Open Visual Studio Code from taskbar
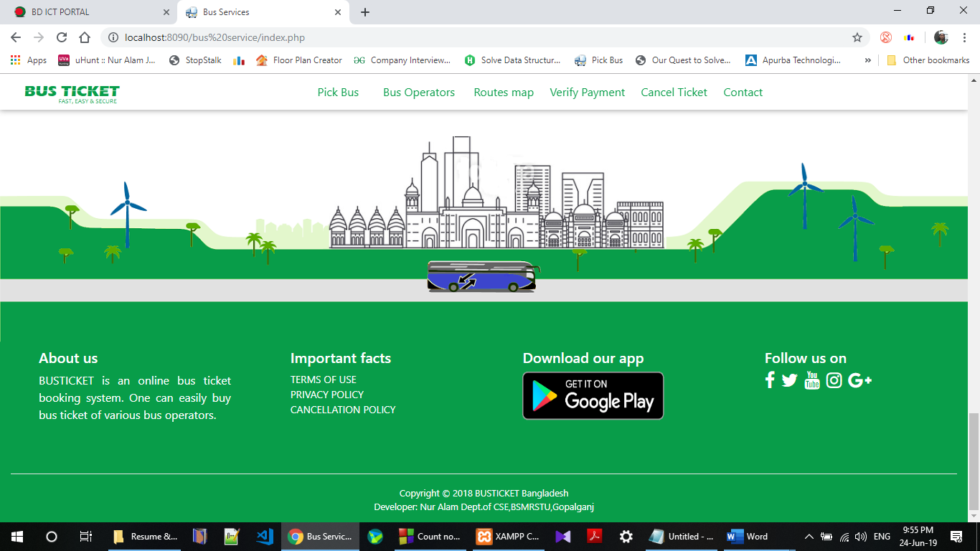The width and height of the screenshot is (980, 551). click(264, 536)
